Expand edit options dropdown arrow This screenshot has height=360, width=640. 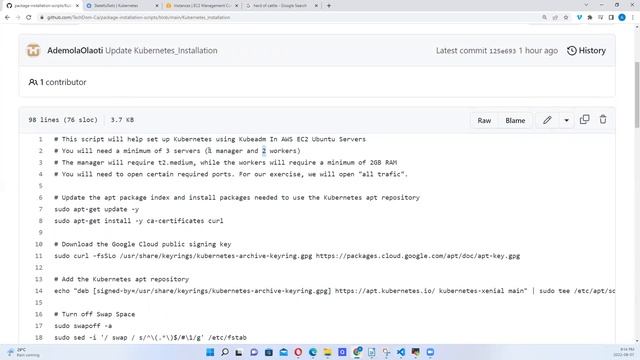(x=566, y=120)
